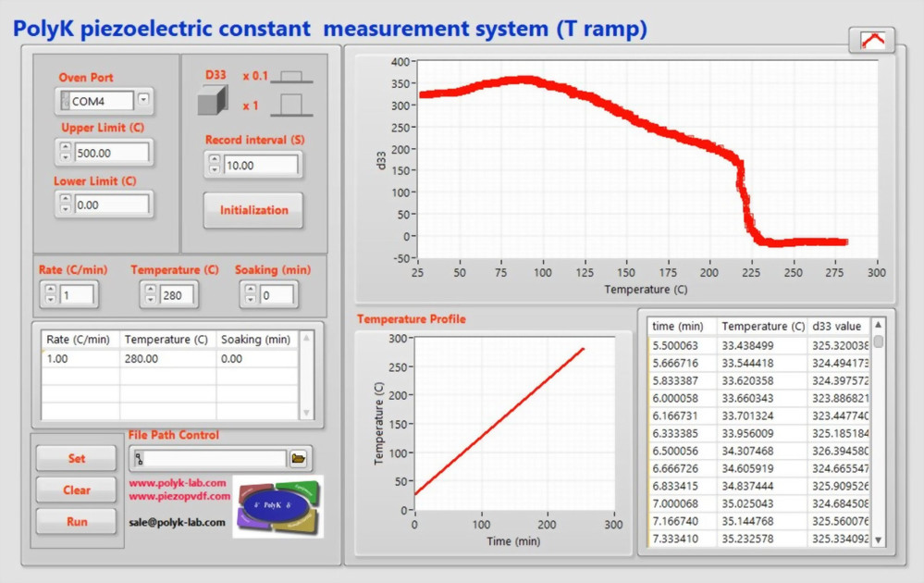Viewport: 924px width, 583px height.
Task: Click the 1.00 rate cell in profile table
Action: (x=80, y=358)
